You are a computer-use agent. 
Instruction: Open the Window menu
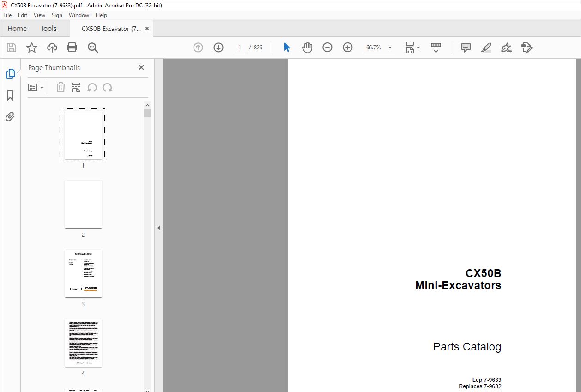(79, 15)
